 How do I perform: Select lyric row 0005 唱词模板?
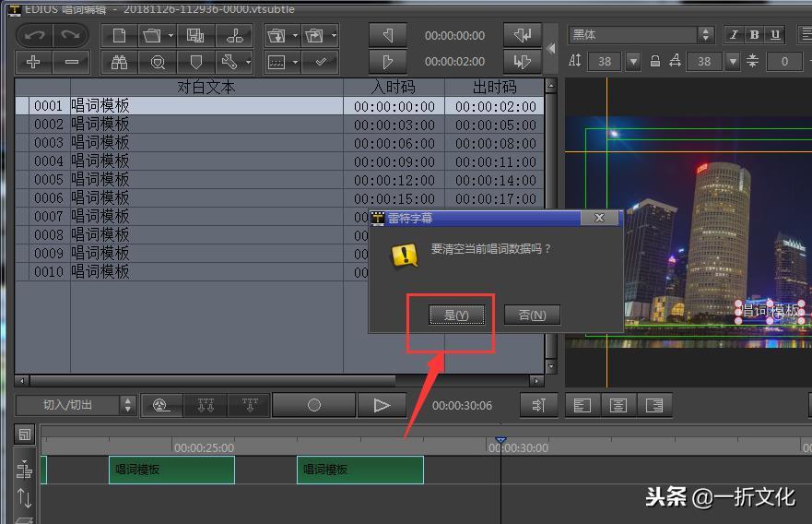(x=279, y=180)
